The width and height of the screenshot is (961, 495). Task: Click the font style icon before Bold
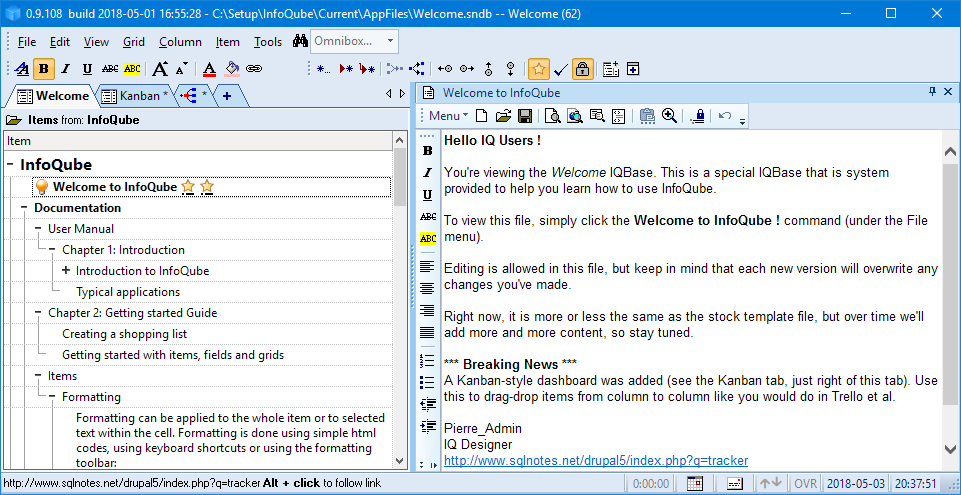point(21,69)
